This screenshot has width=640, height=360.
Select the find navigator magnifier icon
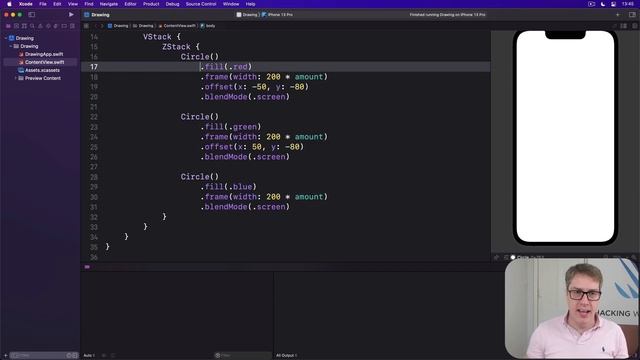[x=32, y=26]
